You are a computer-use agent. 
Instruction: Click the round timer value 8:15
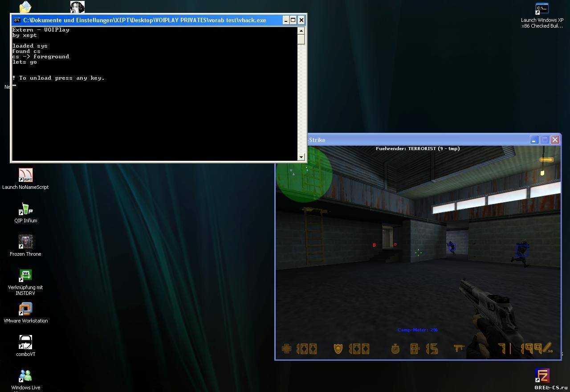[424, 349]
